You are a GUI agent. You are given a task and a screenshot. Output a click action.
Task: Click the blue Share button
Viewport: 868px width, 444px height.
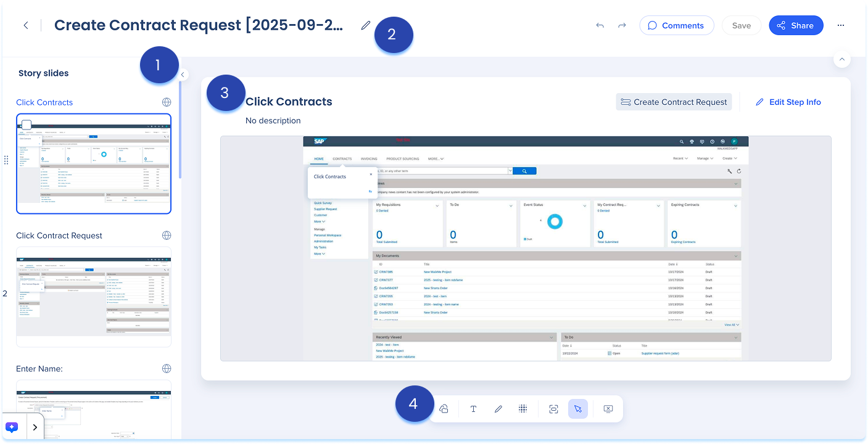[795, 25]
